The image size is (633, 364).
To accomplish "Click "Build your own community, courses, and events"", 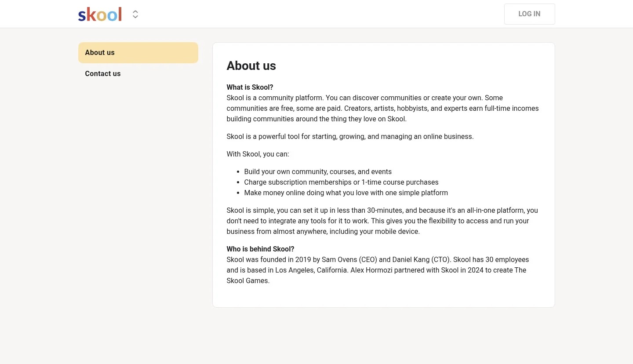I will click(318, 171).
